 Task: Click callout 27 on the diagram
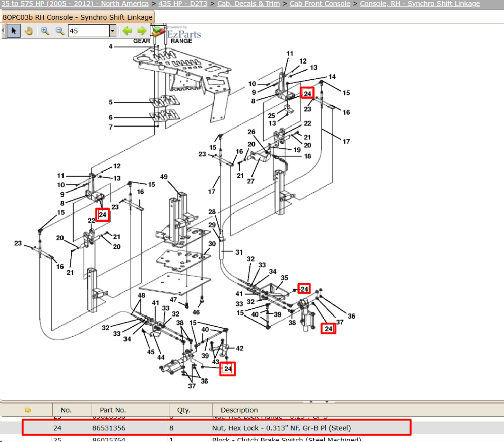click(250, 181)
